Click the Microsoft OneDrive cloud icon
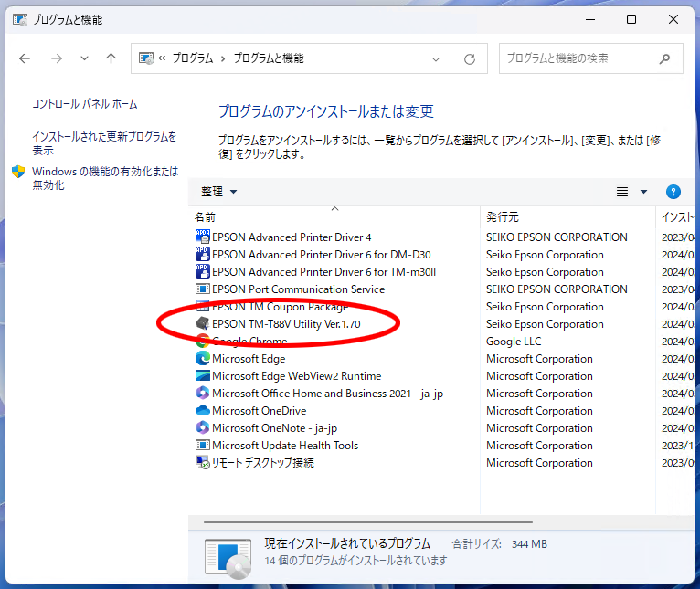Image resolution: width=700 pixels, height=589 pixels. pos(203,411)
